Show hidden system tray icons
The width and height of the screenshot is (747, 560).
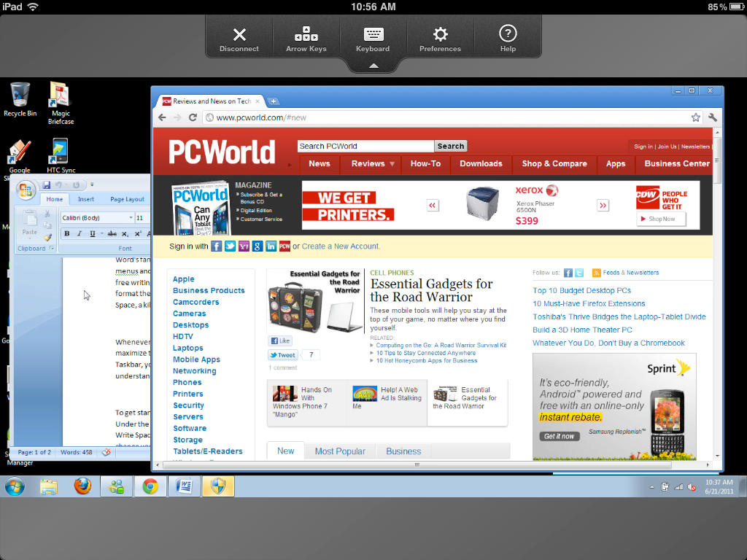click(x=651, y=487)
